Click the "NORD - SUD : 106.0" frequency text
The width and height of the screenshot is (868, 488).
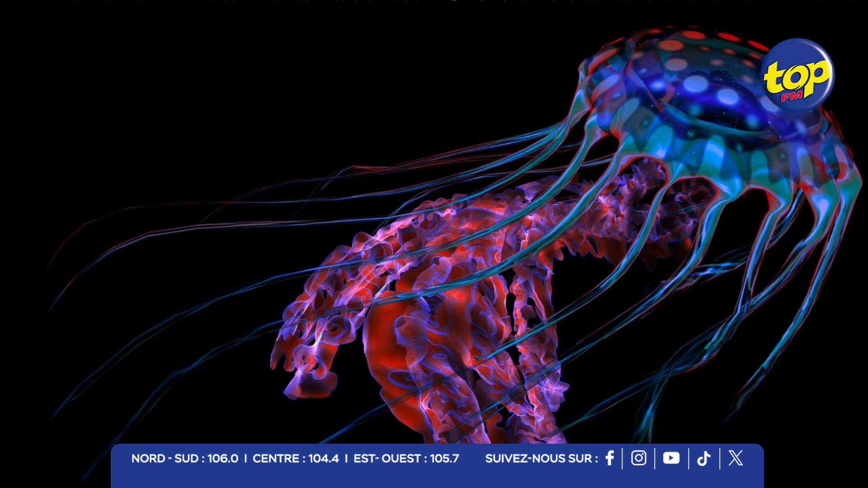[x=184, y=459]
